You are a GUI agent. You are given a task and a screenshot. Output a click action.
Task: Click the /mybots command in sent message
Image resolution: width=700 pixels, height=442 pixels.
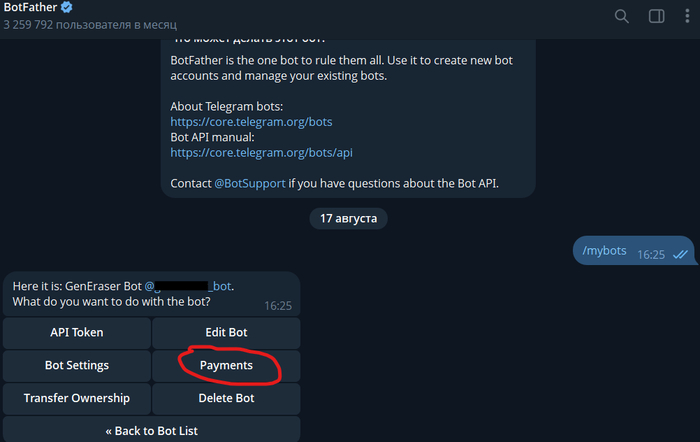[x=604, y=251]
